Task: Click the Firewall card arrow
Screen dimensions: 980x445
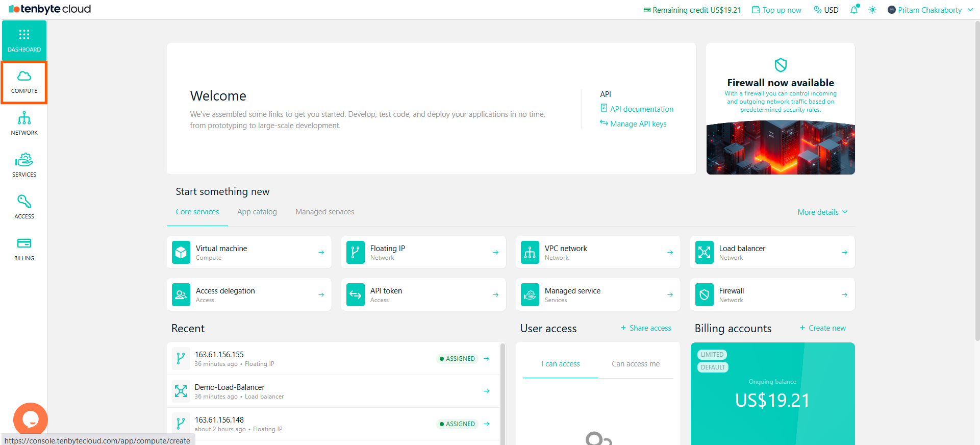Action: pyautogui.click(x=844, y=294)
